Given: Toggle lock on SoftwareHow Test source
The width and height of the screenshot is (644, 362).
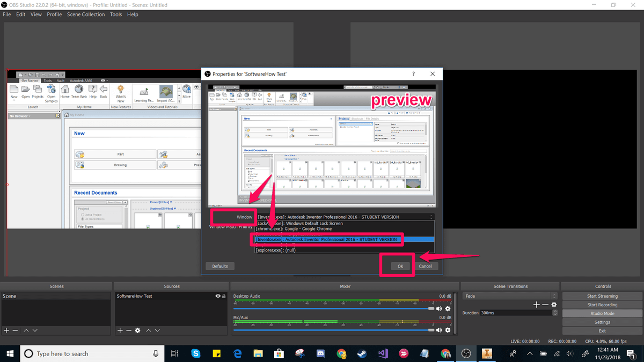Looking at the screenshot, I should (224, 296).
